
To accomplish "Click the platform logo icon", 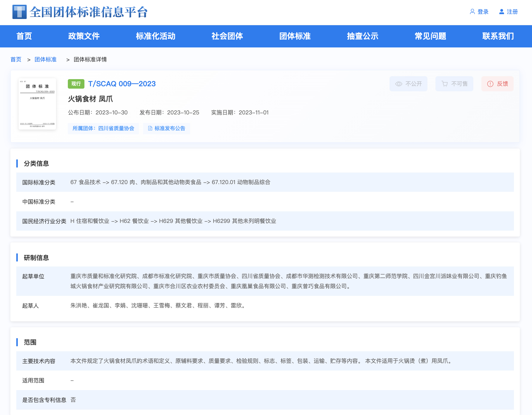I will click(20, 12).
